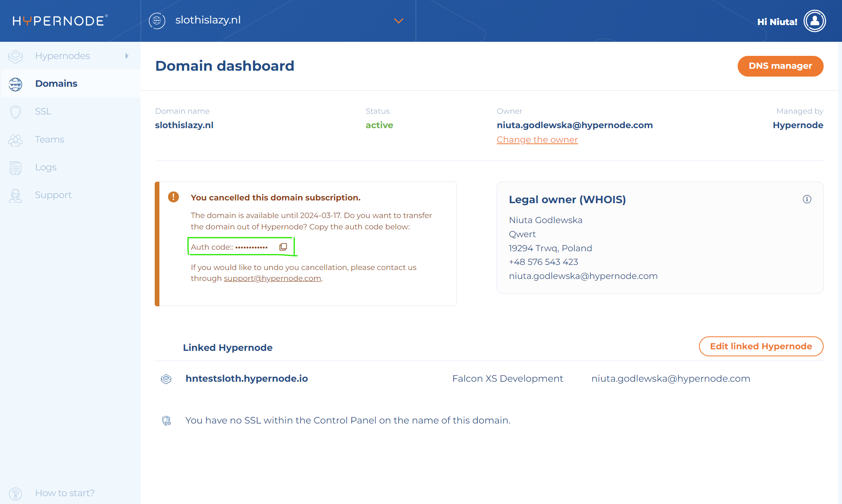Click the Hypernodes sidebar icon
The width and height of the screenshot is (842, 504).
(x=16, y=56)
